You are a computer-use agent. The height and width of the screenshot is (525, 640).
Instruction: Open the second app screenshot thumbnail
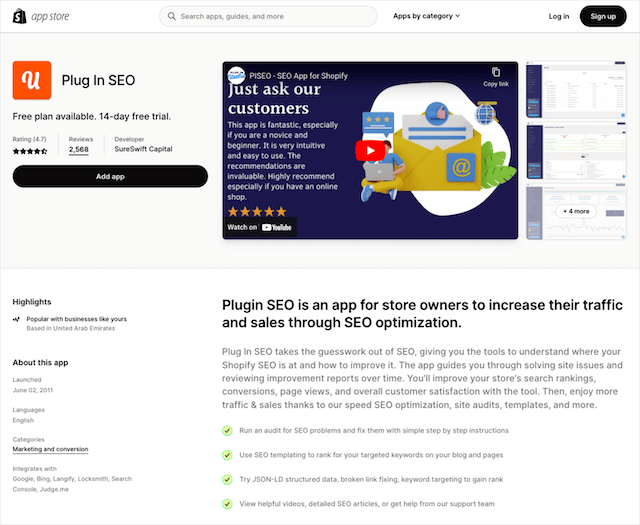tap(576, 151)
